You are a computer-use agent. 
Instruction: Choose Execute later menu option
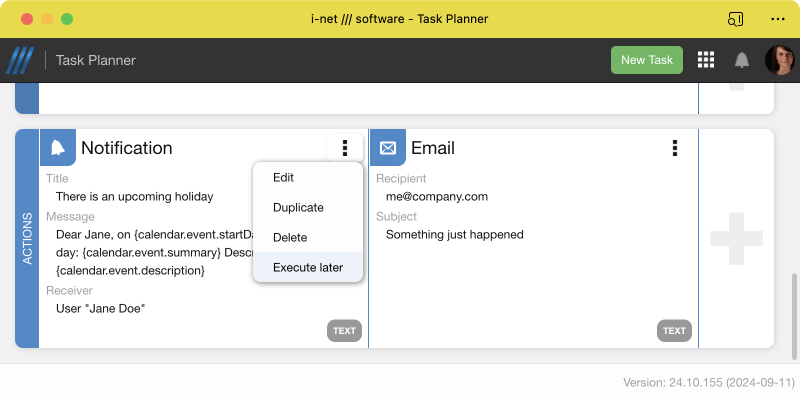(x=308, y=267)
